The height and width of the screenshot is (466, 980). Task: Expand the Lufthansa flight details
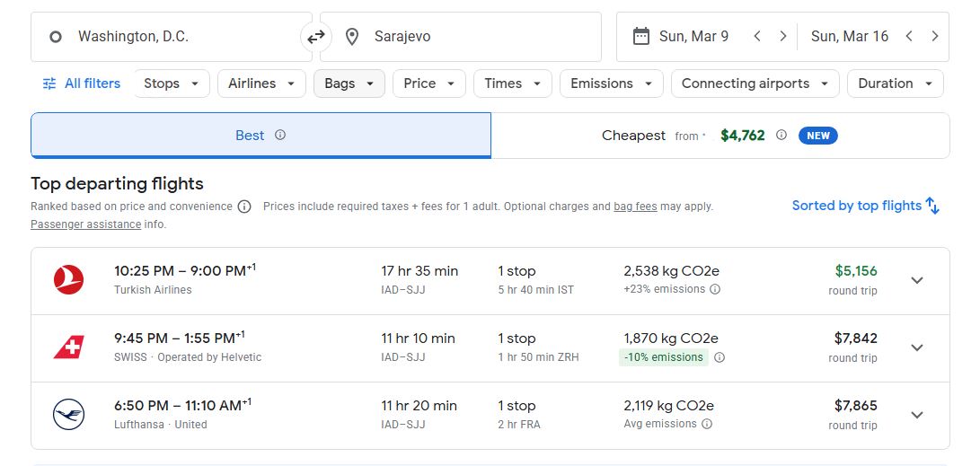pos(917,415)
